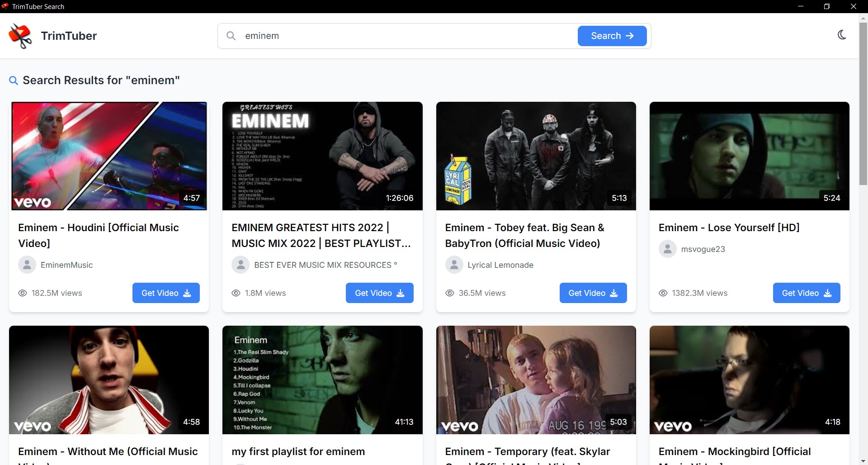Get Video for EMINEM GREATEST HITS 2022
This screenshot has height=465, width=868.
tap(380, 293)
